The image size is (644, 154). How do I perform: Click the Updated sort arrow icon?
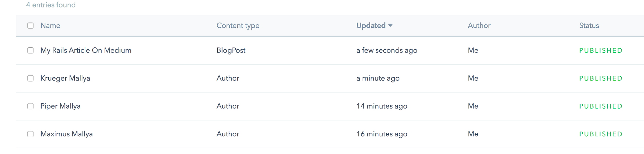click(x=391, y=26)
